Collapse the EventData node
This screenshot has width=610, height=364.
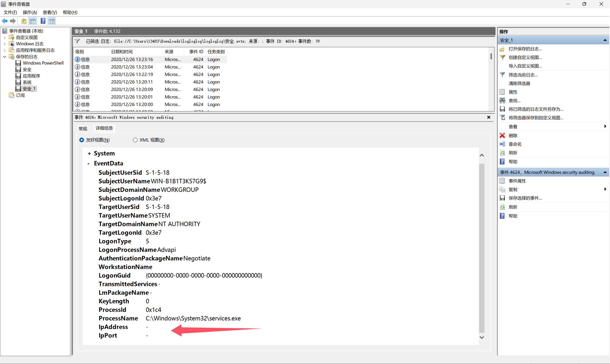click(89, 163)
